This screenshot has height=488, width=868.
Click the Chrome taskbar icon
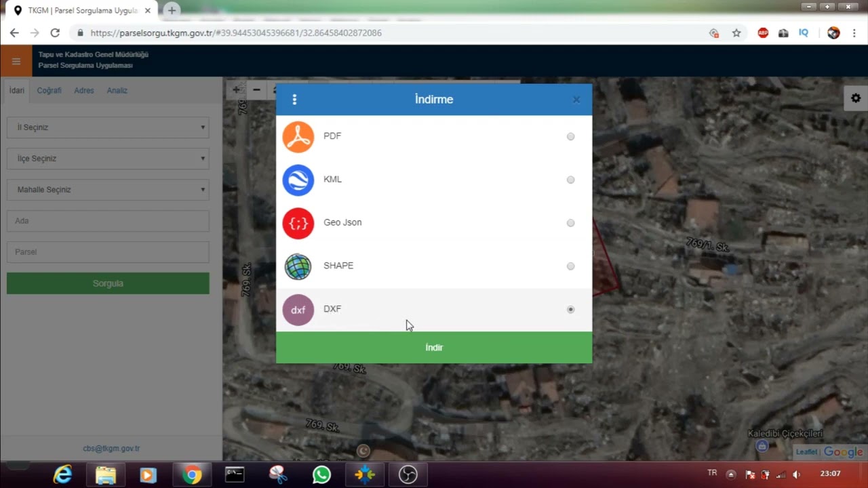pyautogui.click(x=192, y=475)
